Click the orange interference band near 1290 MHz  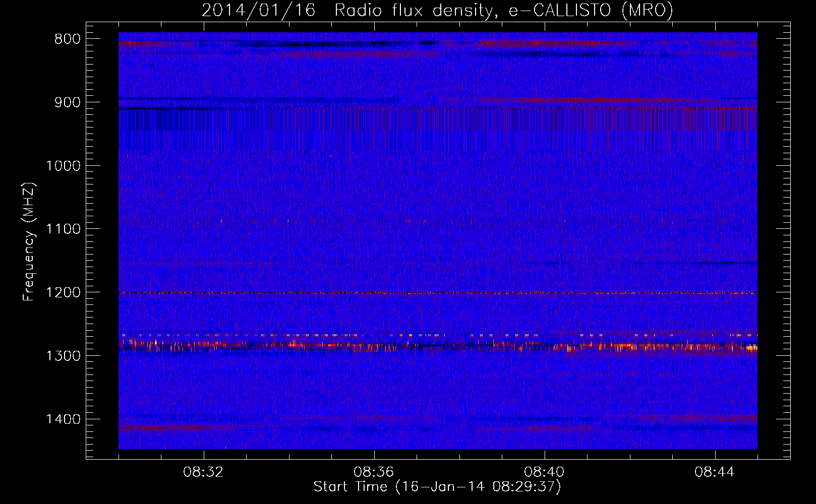pos(438,346)
